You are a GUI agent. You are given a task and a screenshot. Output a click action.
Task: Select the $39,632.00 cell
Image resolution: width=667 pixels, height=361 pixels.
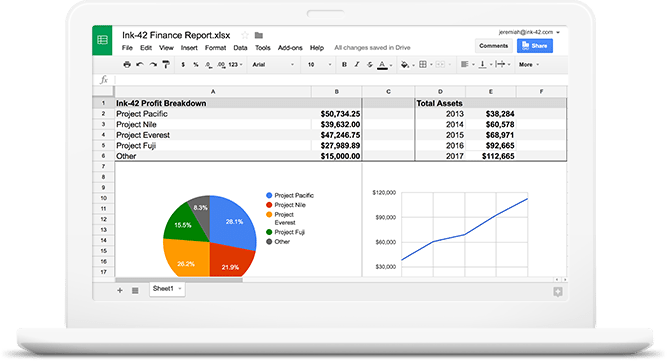tap(336, 125)
